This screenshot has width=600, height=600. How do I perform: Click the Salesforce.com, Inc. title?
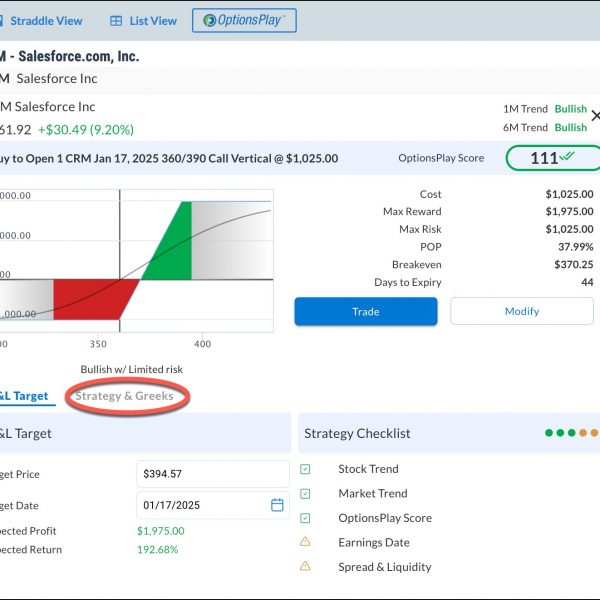pos(78,56)
